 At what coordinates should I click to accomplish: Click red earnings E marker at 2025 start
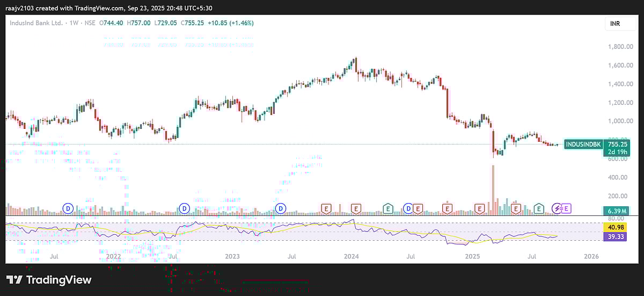point(479,208)
